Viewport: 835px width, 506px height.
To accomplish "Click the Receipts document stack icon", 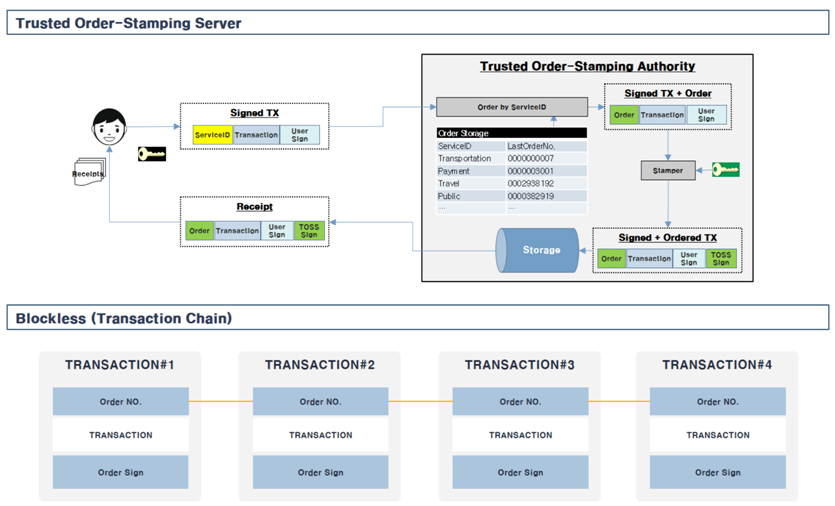I will tap(87, 172).
